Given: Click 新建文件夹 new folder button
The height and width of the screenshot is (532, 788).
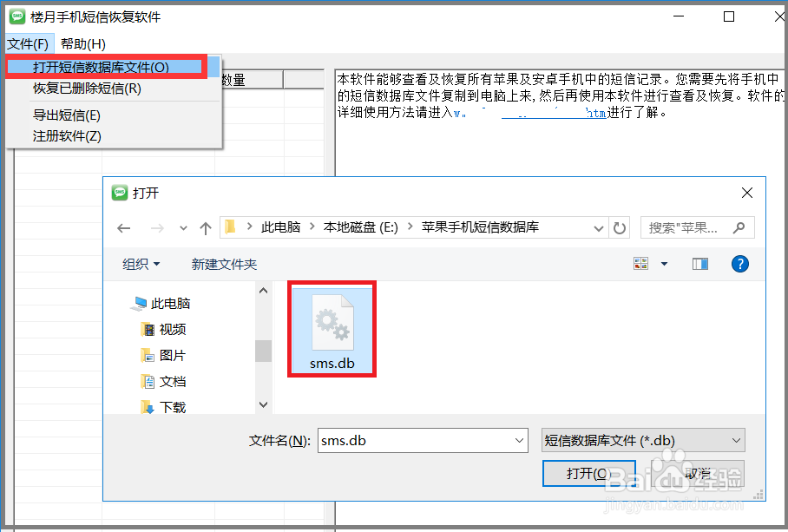Looking at the screenshot, I should [x=224, y=264].
